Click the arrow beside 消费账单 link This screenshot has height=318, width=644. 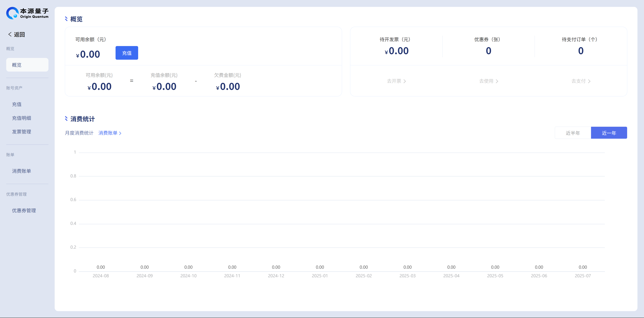point(120,133)
